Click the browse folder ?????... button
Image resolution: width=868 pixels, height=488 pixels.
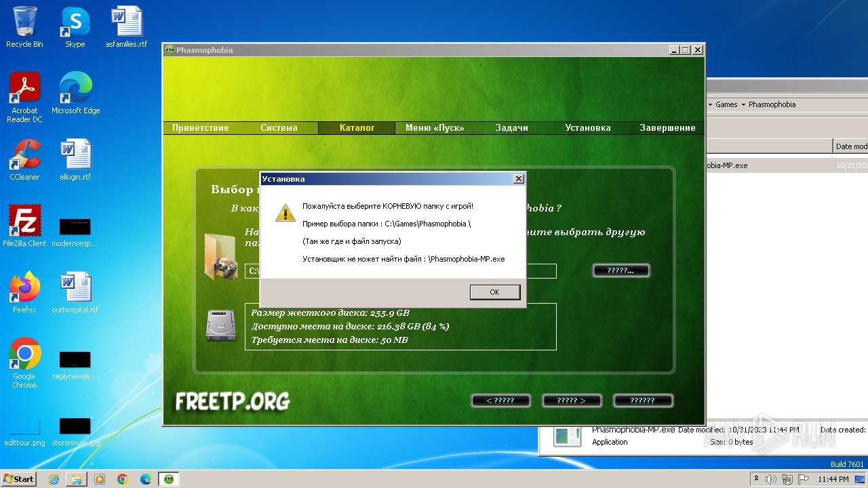pyautogui.click(x=620, y=270)
